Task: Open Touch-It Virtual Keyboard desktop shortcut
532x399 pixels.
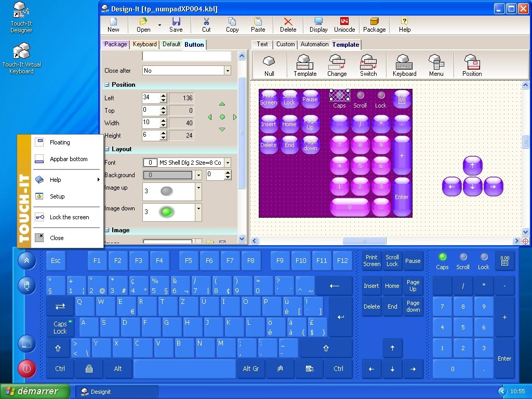Action: 21,58
